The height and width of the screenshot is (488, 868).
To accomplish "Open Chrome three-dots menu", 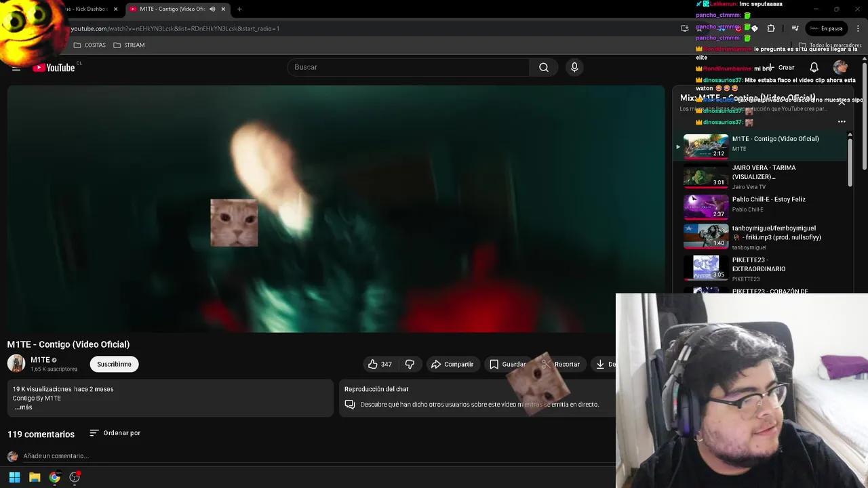I will click(x=856, y=28).
